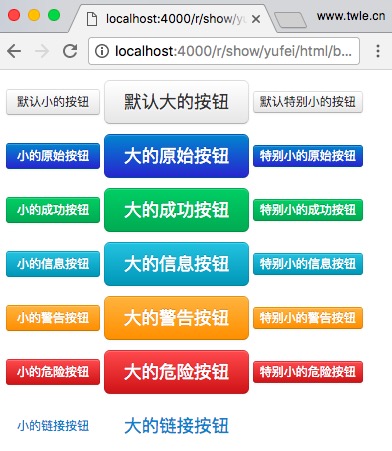Click the red close window button
Image resolution: width=392 pixels, height=451 pixels.
[14, 15]
